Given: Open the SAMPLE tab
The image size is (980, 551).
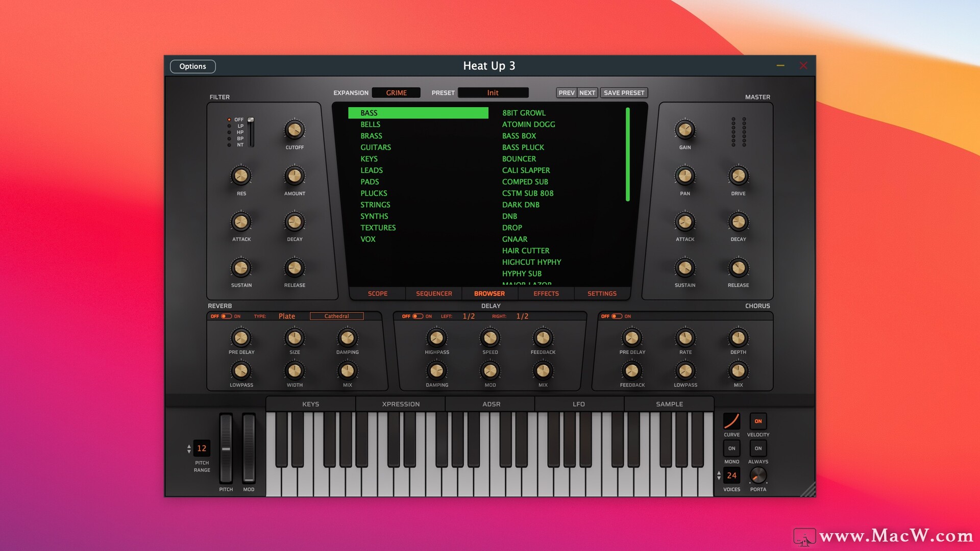Looking at the screenshot, I should [669, 404].
